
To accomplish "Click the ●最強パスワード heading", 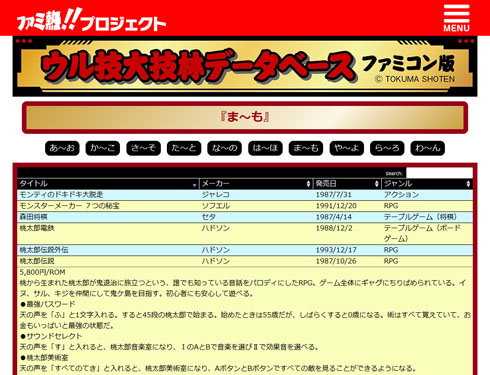I will (47, 304).
